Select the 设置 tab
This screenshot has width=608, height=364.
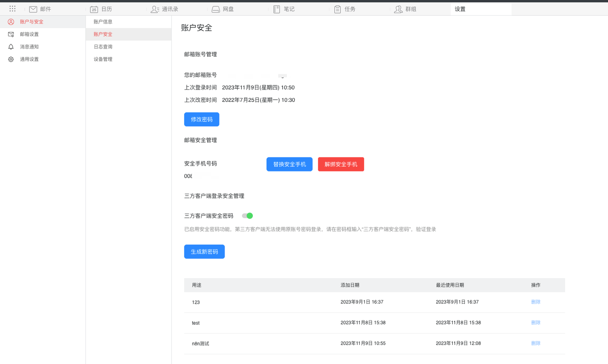pyautogui.click(x=481, y=9)
